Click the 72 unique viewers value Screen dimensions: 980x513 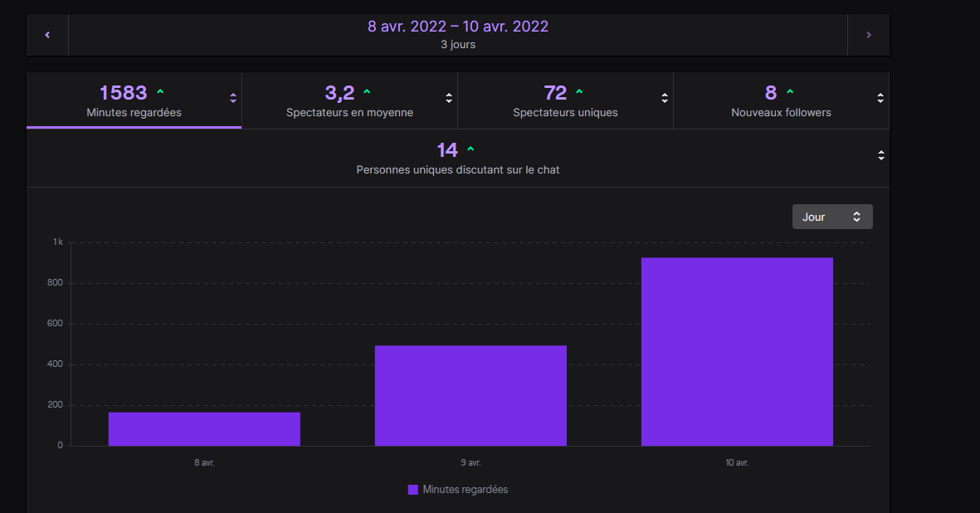point(555,92)
